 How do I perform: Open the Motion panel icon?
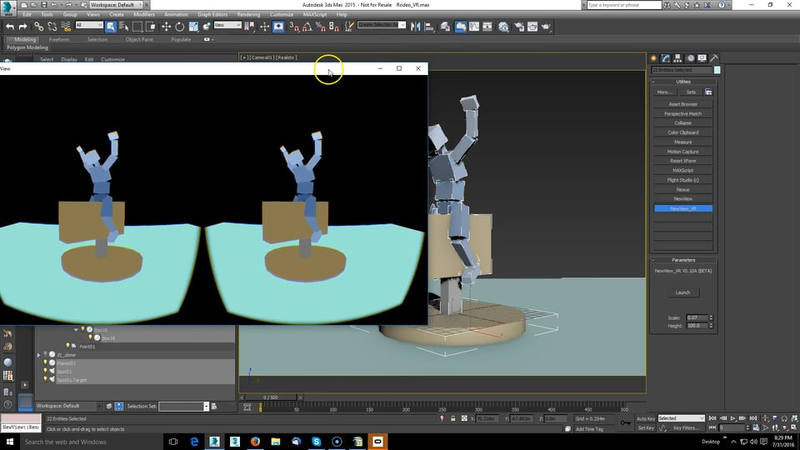point(690,58)
